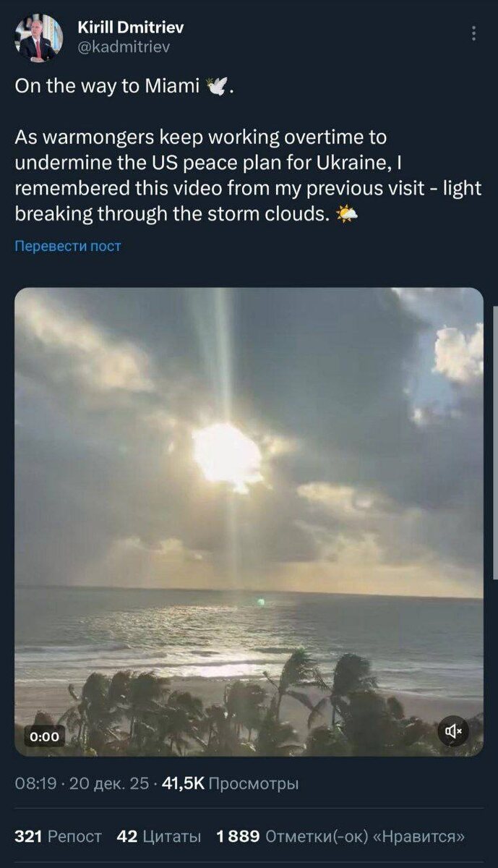Open the @kadmitriev handle link
498x868 pixels.
click(124, 47)
